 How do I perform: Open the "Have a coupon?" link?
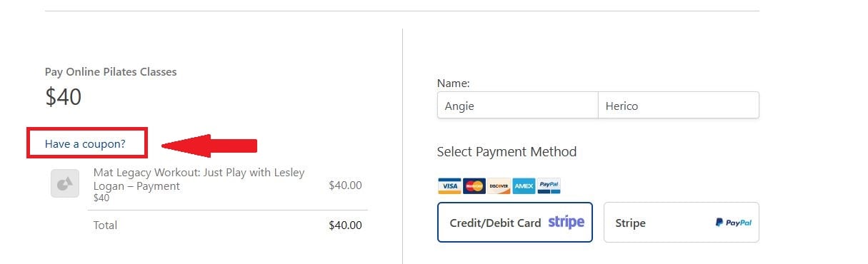pos(85,143)
